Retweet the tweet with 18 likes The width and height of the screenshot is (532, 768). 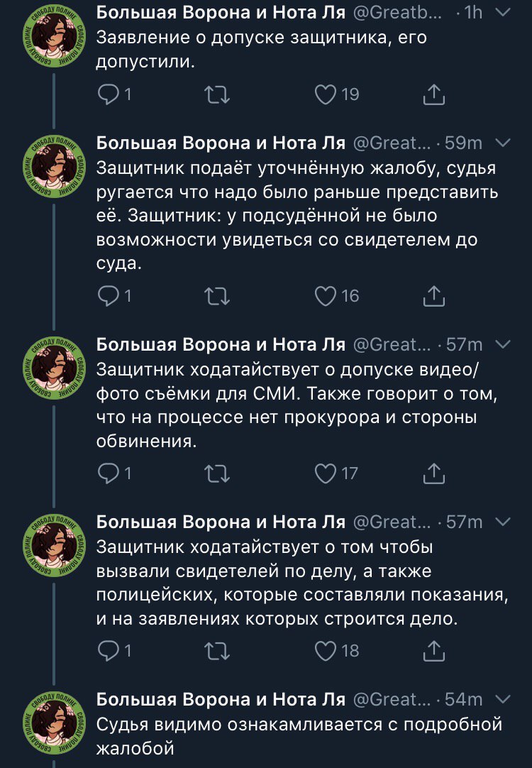(217, 649)
